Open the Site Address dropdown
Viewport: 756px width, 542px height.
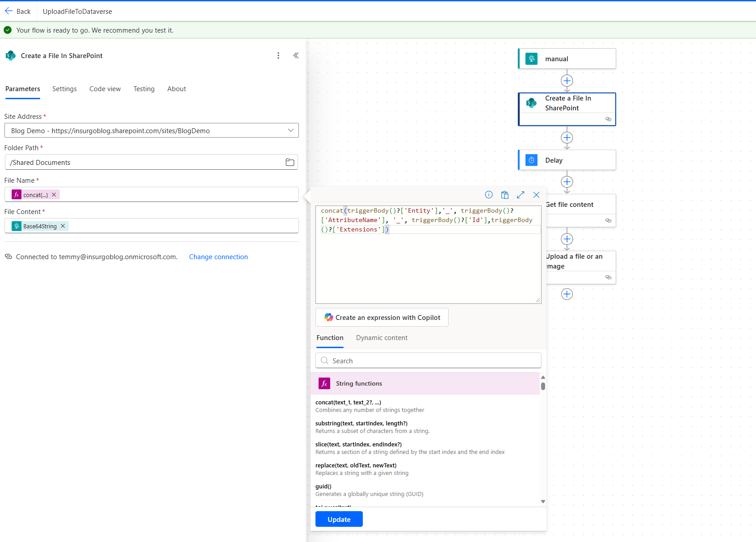click(x=151, y=130)
